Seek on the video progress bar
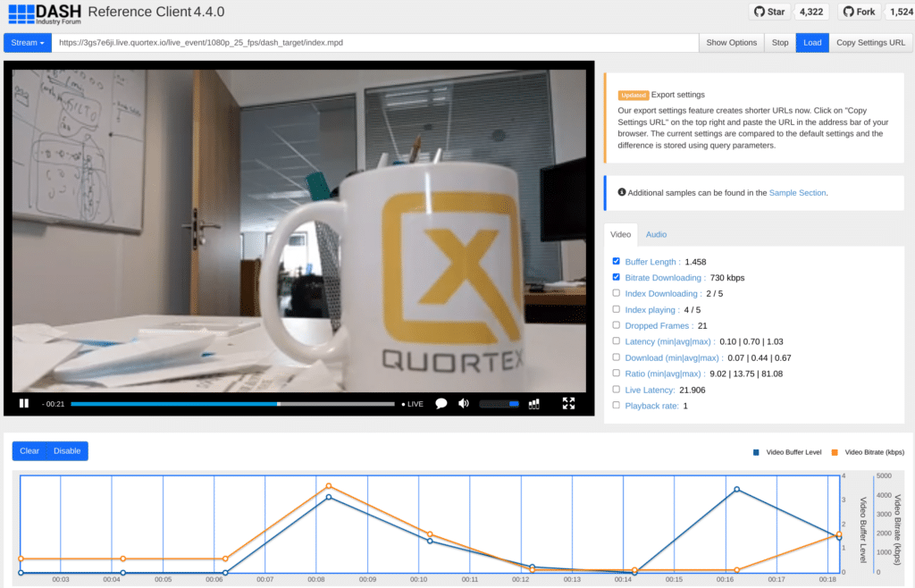This screenshot has height=588, width=915. 232,404
